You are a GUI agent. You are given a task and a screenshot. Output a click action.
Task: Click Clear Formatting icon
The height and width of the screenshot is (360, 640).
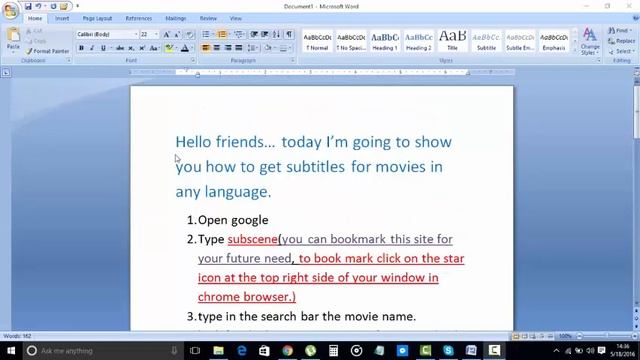click(189, 35)
